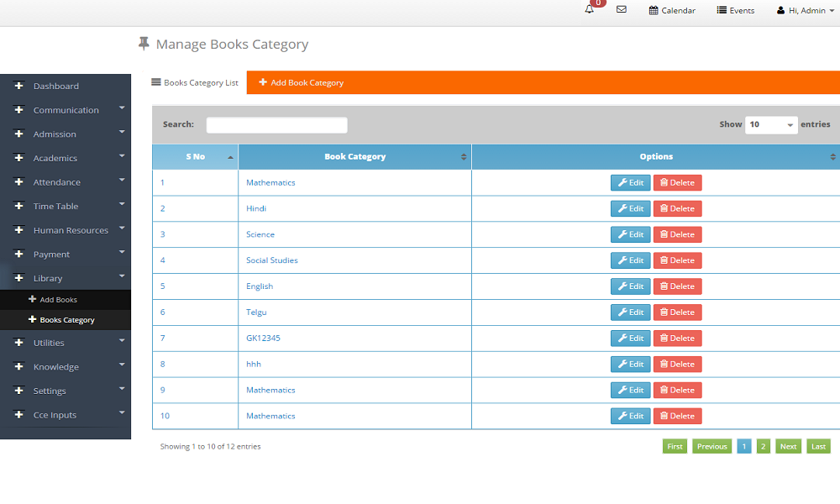This screenshot has width=840, height=504.
Task: Select the Books Category List tab
Action: pos(195,83)
